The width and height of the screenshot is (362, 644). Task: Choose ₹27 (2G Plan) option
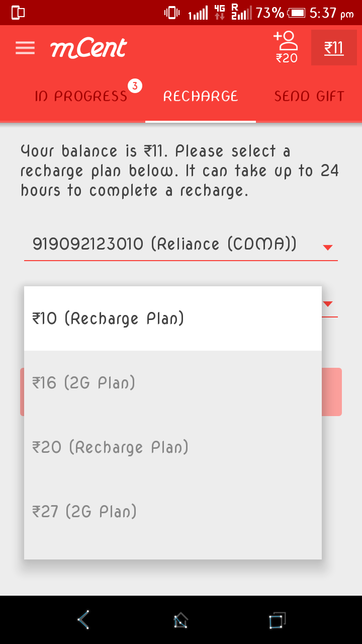coord(172,512)
